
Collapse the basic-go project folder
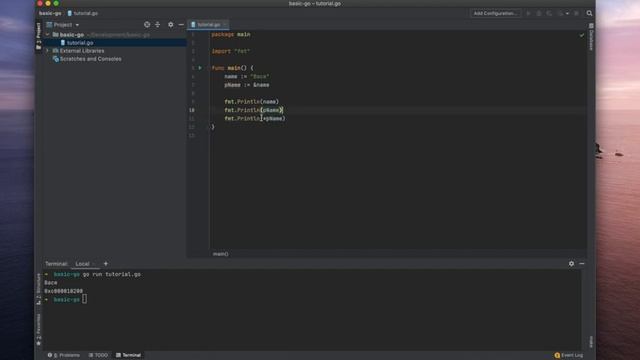(x=47, y=35)
